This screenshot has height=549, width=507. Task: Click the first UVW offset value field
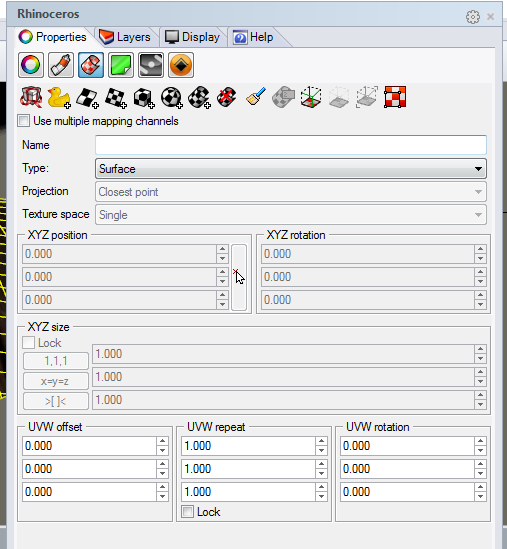[89, 446]
